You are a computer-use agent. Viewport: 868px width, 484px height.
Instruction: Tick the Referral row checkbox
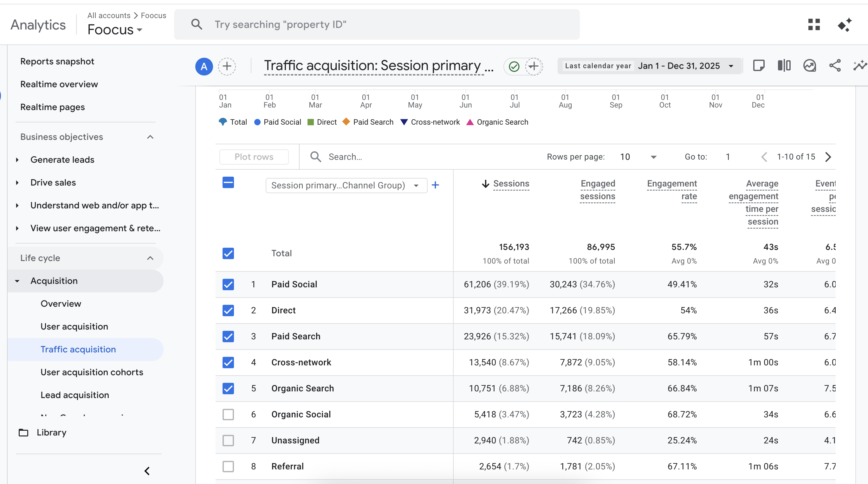[228, 466]
